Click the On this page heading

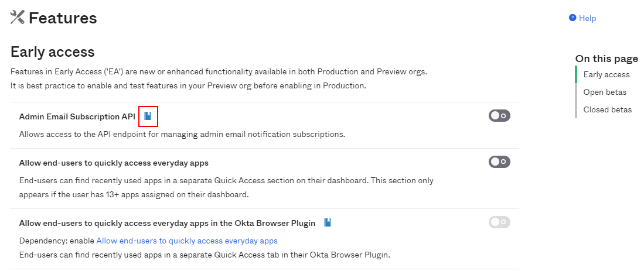[x=606, y=59]
